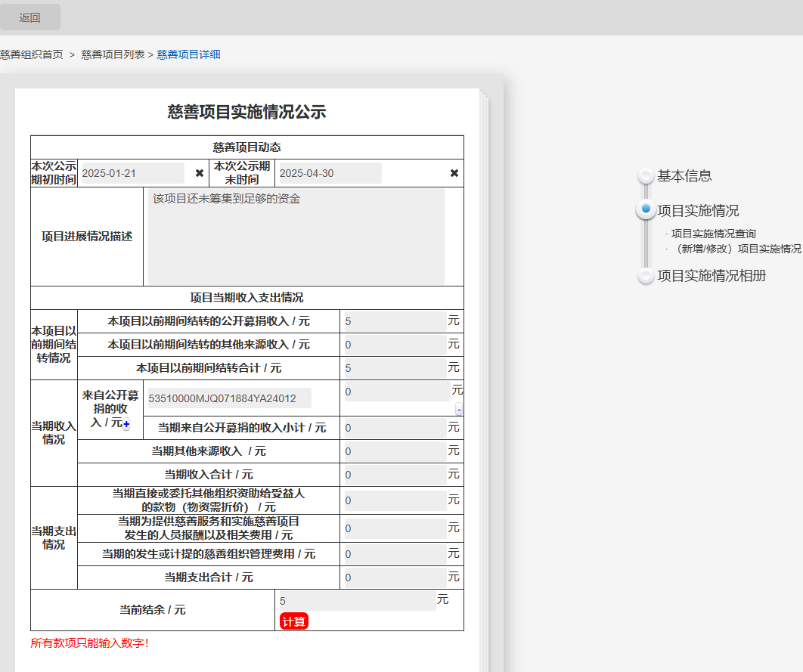Remove the fundraising row with the minus icon
The height and width of the screenshot is (672, 803).
pos(459,409)
